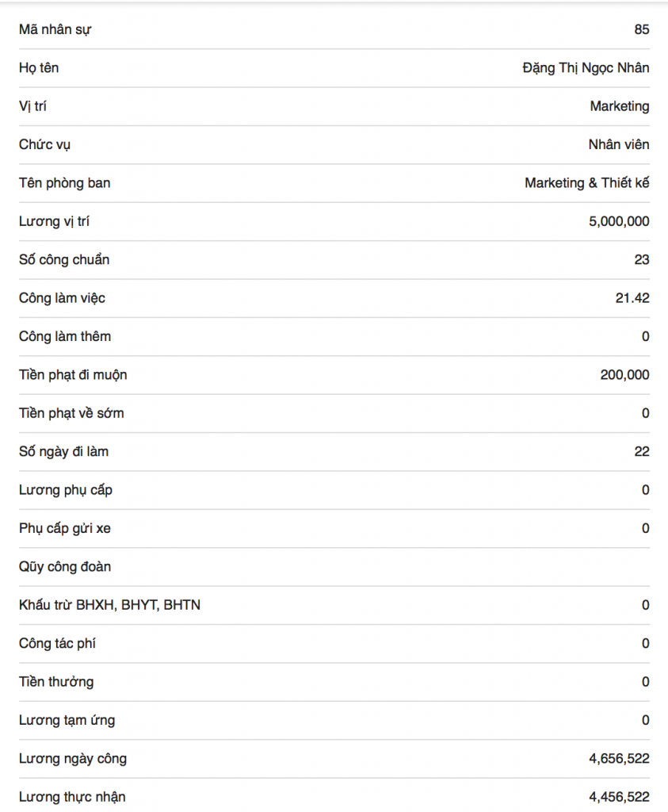Select the Công làm thêm row
Screen dimensions: 668x812
[334, 336]
